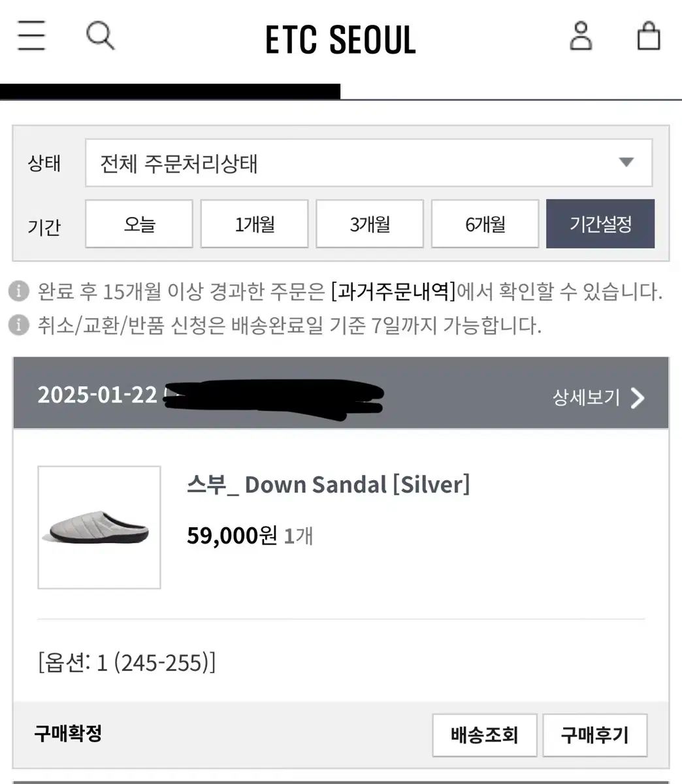
Task: Select the 1개월 period filter
Action: tap(254, 224)
